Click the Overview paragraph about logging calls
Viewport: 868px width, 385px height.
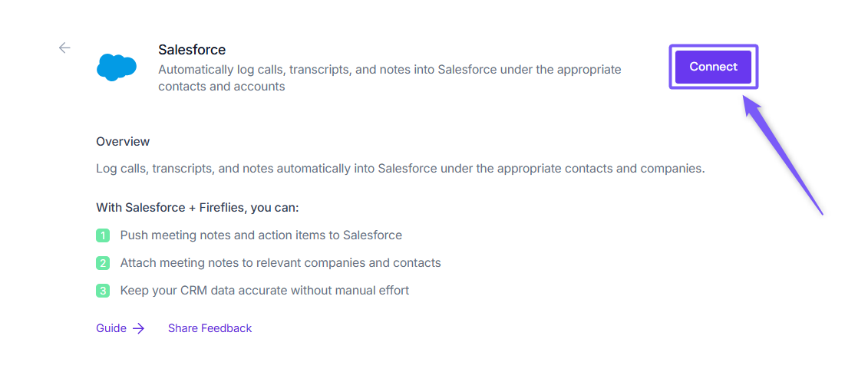pyautogui.click(x=400, y=168)
